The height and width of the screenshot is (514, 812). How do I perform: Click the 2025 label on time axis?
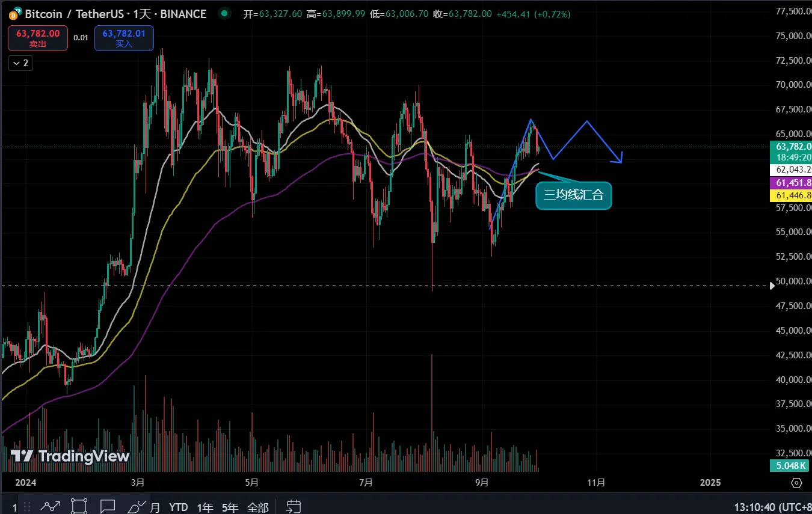pos(710,482)
